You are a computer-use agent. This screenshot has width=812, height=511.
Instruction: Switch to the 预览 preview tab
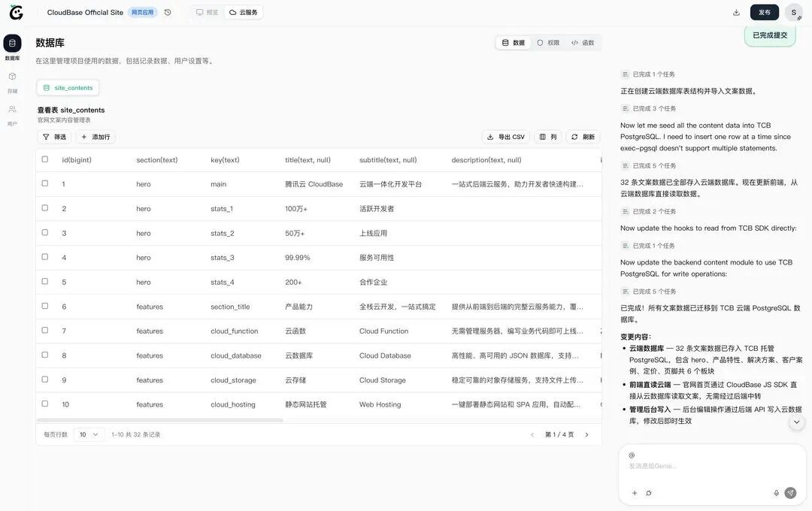[x=208, y=13]
